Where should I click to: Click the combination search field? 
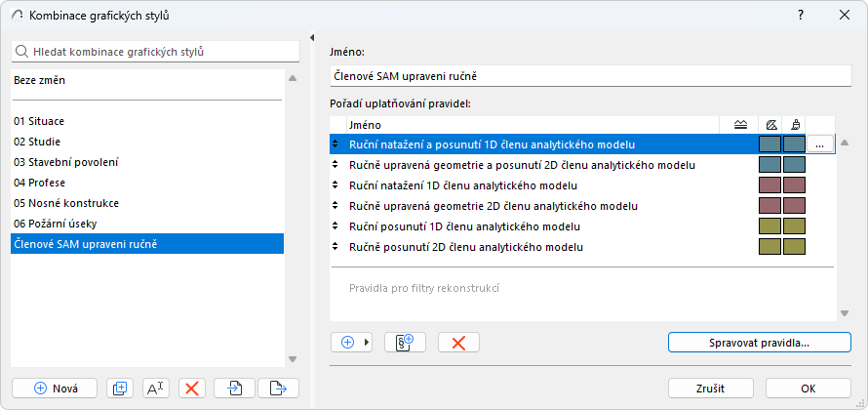point(156,51)
